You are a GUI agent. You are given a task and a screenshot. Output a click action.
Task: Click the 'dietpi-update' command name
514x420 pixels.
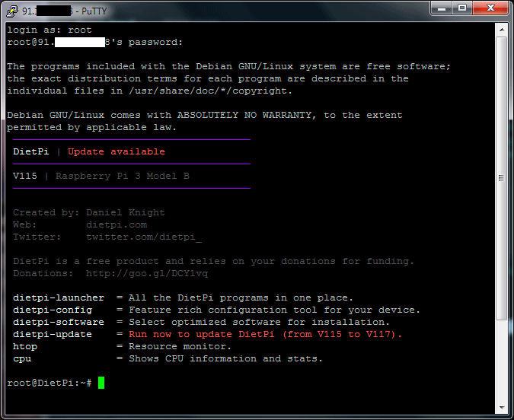point(53,334)
